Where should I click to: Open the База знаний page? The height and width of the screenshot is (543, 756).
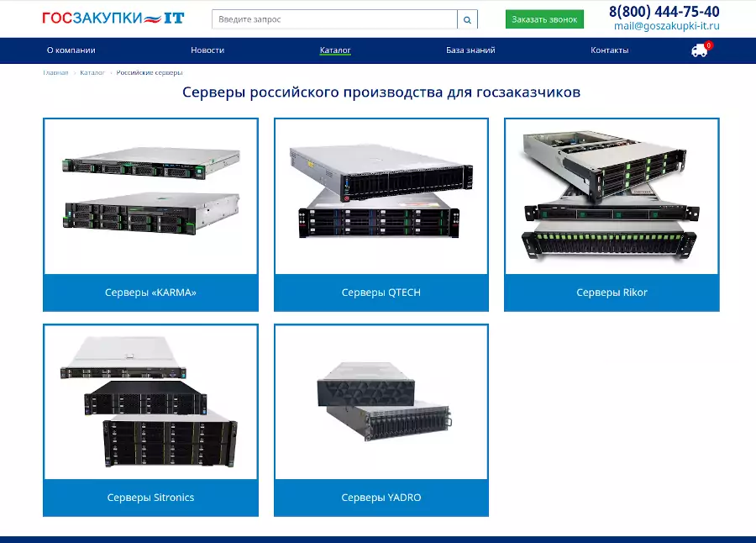[470, 50]
